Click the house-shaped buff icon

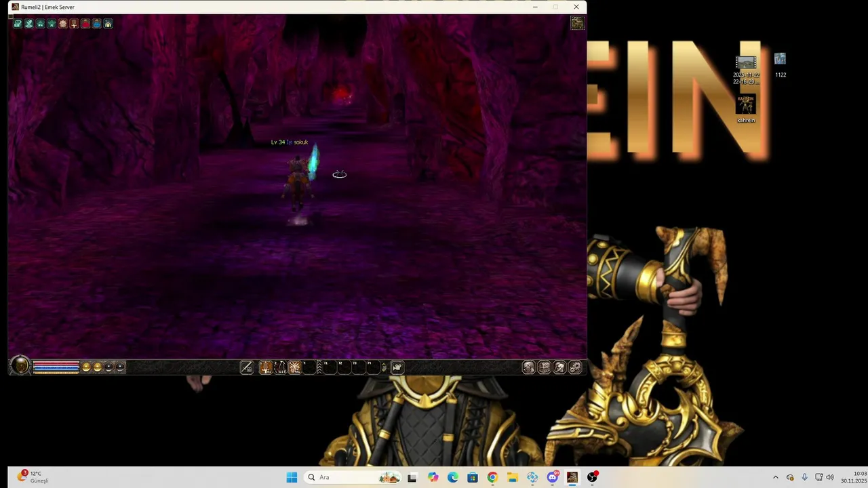click(108, 24)
